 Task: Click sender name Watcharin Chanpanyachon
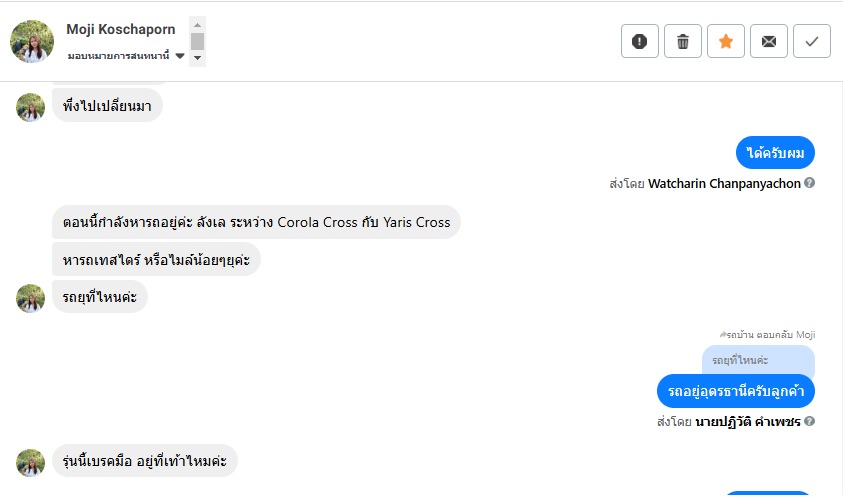pos(724,184)
